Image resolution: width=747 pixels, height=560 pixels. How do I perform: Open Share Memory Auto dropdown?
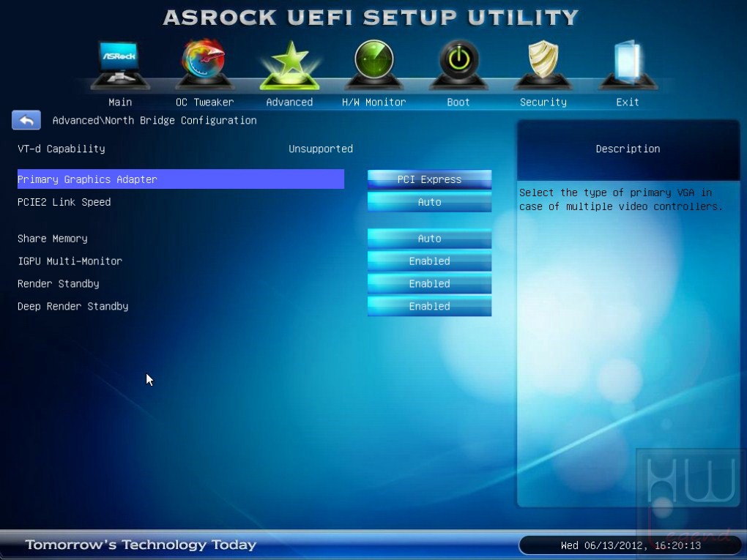tap(429, 239)
